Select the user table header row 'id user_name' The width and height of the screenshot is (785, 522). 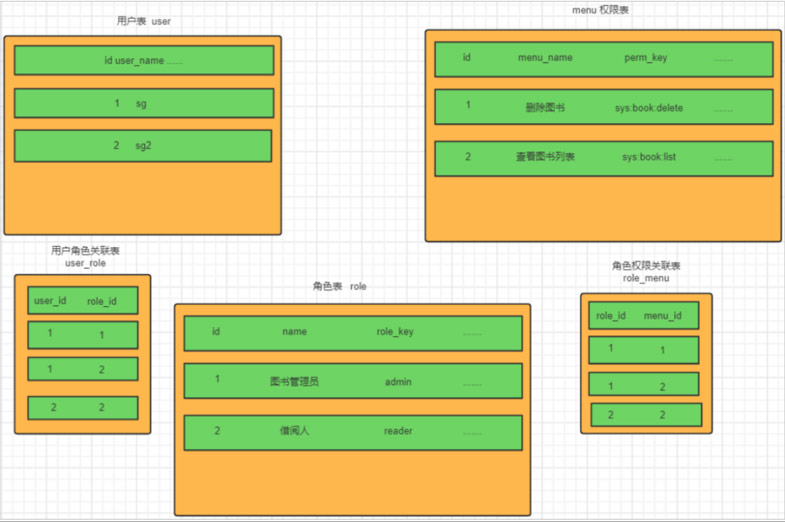point(144,61)
